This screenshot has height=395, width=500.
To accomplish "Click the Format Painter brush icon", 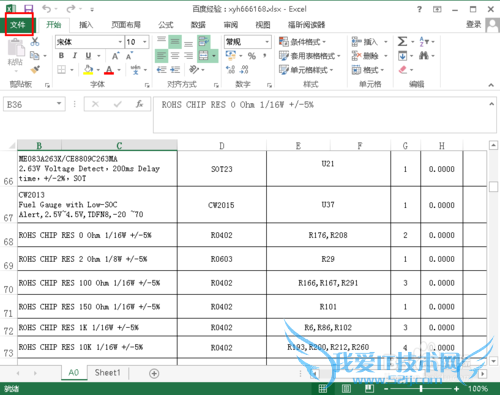I will tap(35, 69).
